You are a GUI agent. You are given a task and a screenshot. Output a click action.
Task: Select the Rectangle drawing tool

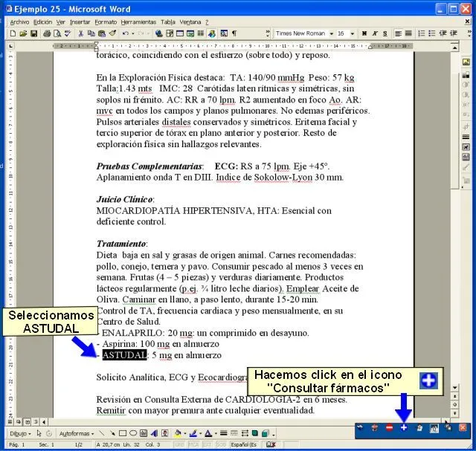tap(123, 433)
